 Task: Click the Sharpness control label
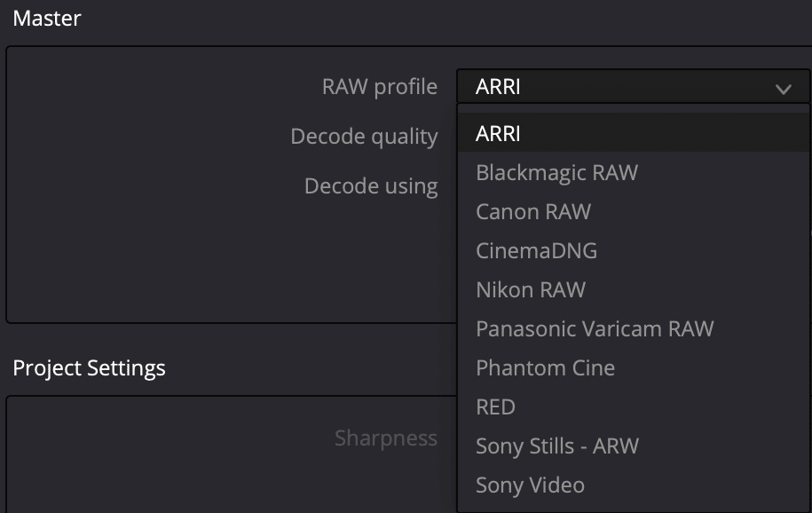tap(386, 438)
